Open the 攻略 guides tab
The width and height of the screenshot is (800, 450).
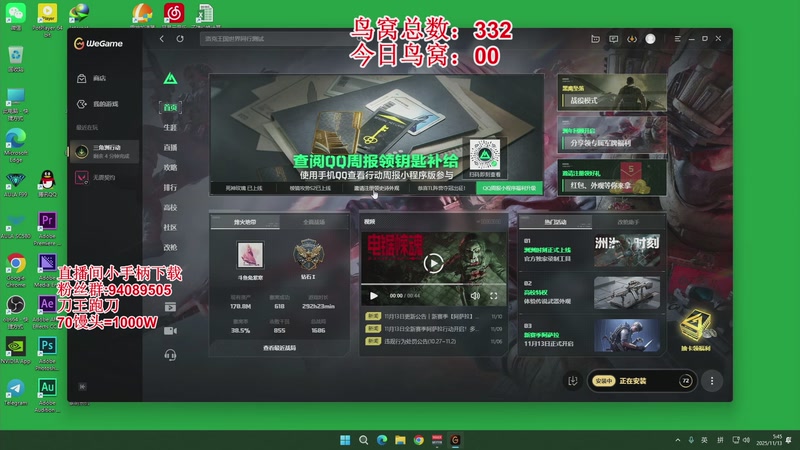pyautogui.click(x=170, y=167)
